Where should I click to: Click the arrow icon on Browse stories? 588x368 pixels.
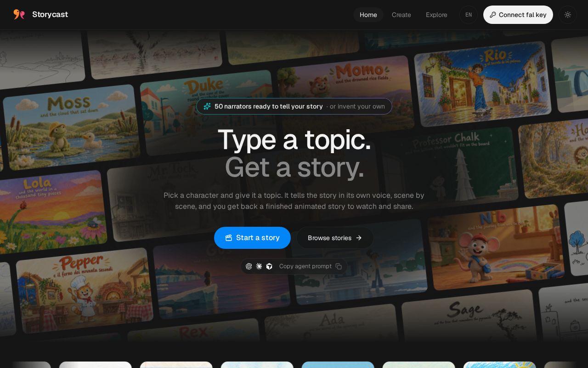359,238
